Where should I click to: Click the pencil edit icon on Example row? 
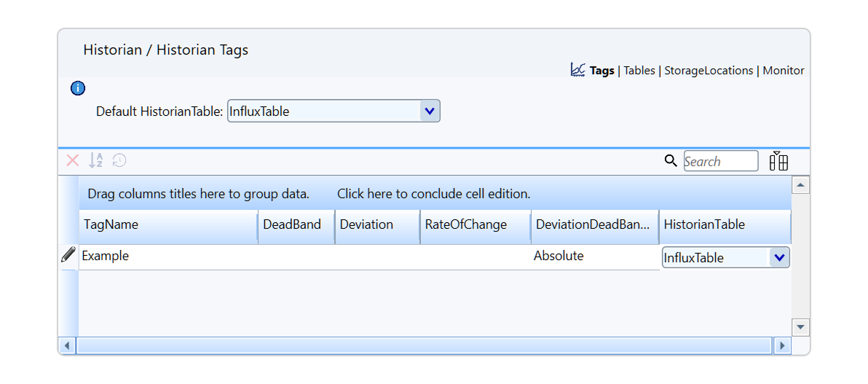(68, 255)
